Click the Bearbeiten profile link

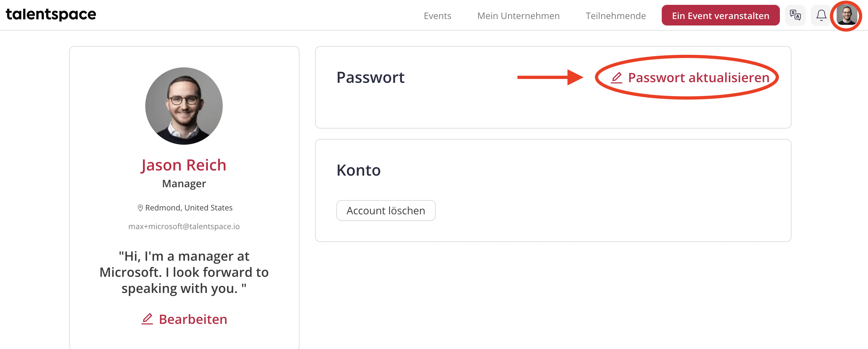tap(184, 319)
